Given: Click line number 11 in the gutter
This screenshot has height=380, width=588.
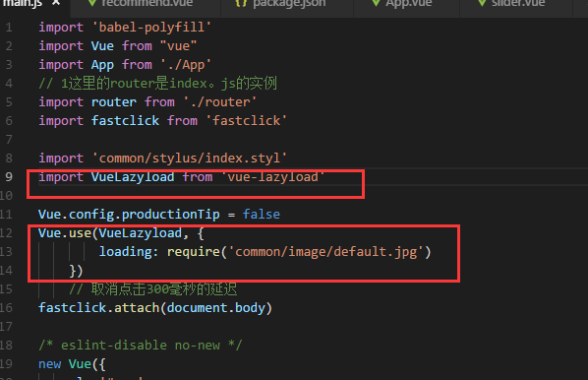Looking at the screenshot, I should tap(6, 215).
